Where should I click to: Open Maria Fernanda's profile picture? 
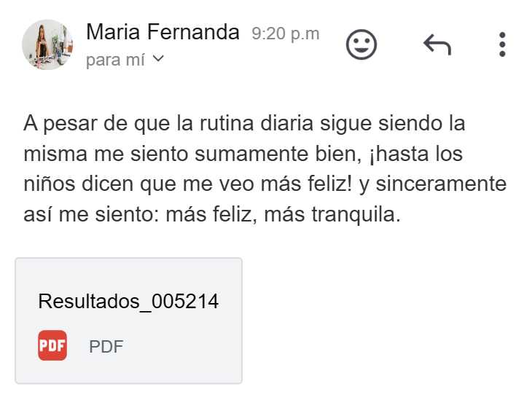(47, 44)
